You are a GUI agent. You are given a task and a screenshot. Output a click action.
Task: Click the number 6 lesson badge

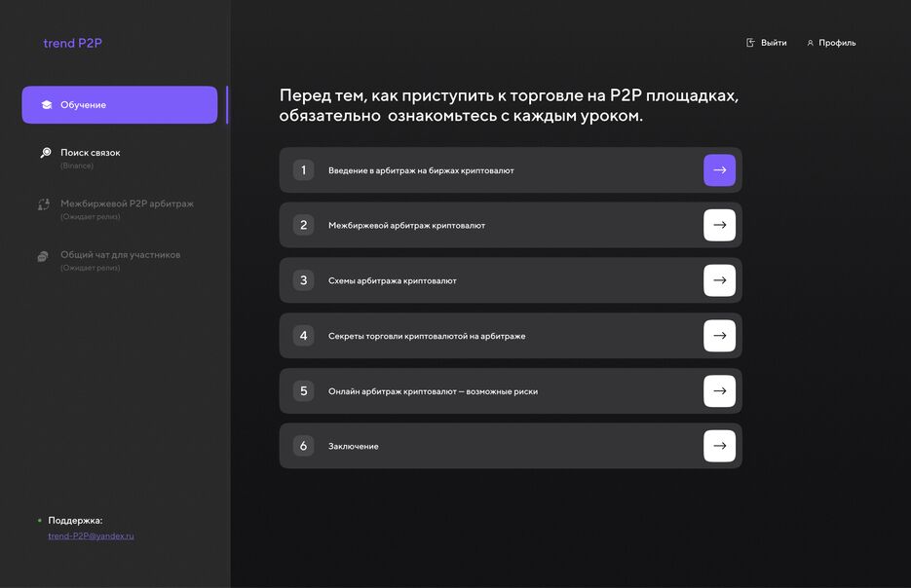click(x=303, y=446)
